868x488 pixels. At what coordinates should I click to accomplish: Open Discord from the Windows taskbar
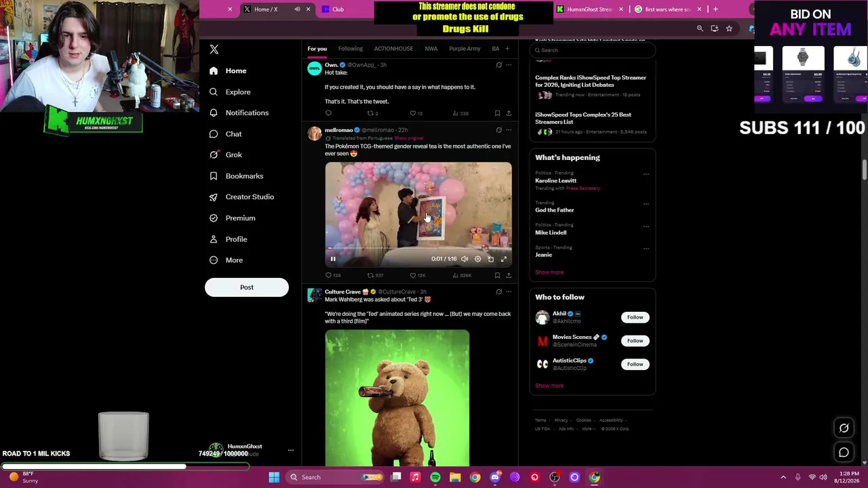495,477
